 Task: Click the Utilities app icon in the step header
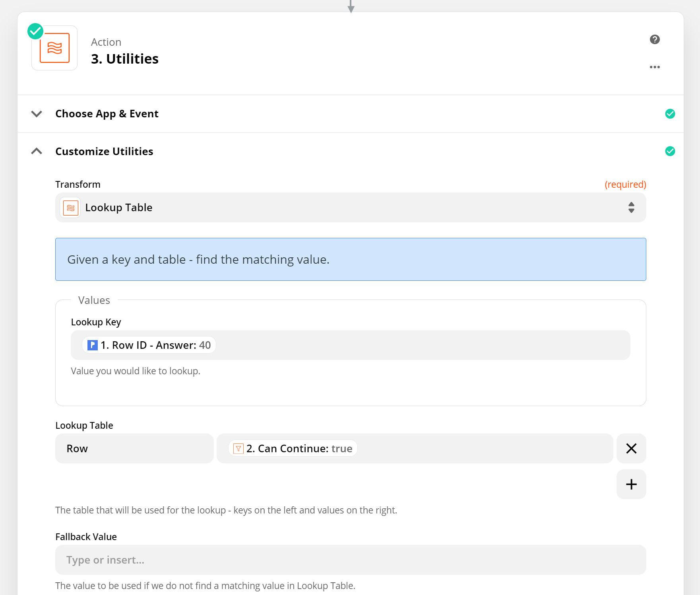tap(54, 48)
